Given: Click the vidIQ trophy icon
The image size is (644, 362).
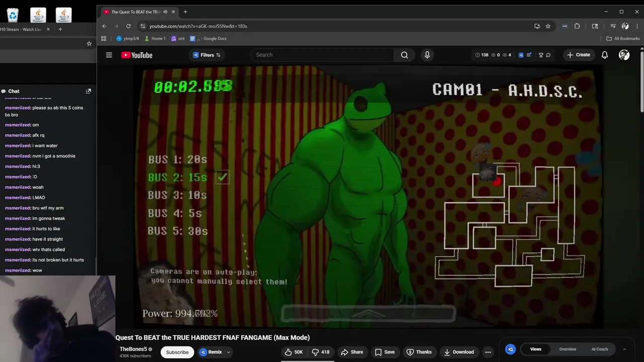Looking at the screenshot, I should pyautogui.click(x=541, y=55).
